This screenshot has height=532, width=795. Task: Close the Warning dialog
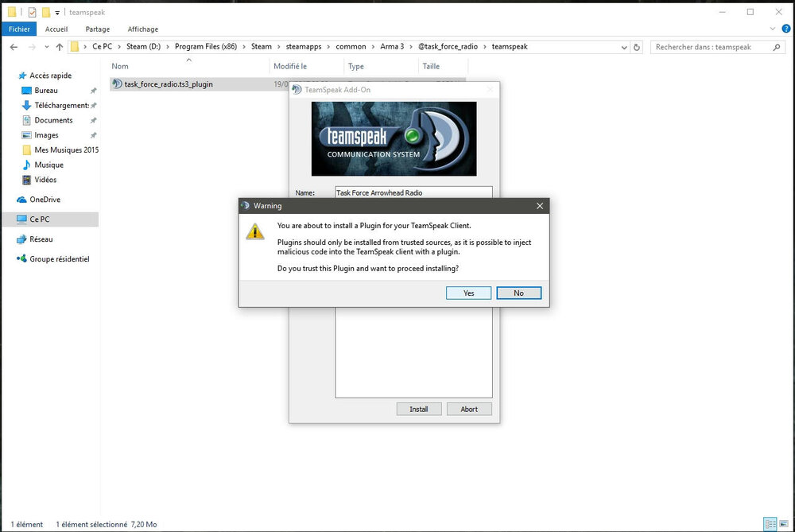click(x=540, y=206)
